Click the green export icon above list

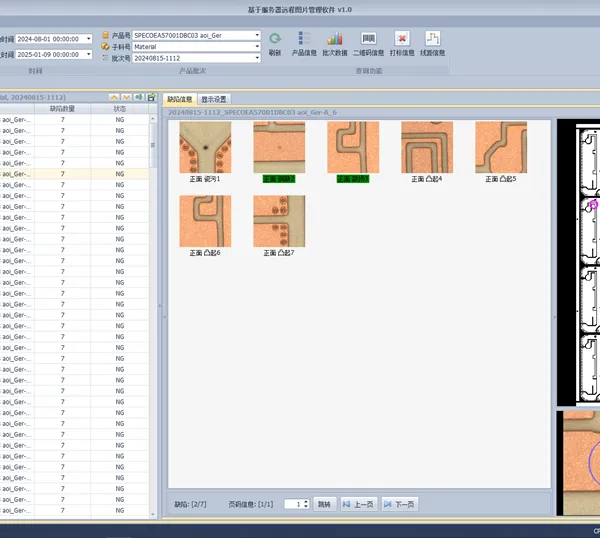pyautogui.click(x=139, y=97)
